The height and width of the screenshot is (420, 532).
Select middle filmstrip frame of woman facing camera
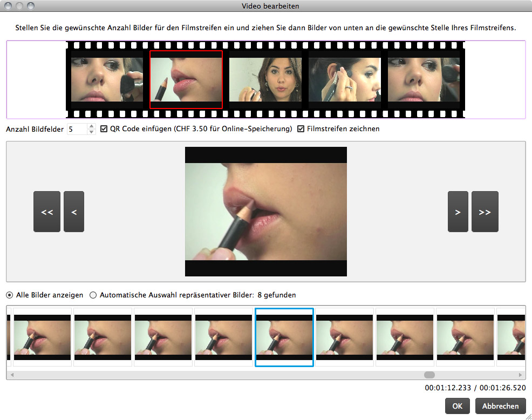(265, 79)
